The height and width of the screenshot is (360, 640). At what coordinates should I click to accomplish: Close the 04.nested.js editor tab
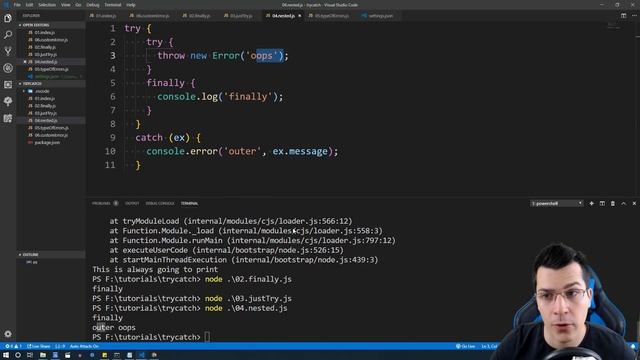tap(300, 16)
